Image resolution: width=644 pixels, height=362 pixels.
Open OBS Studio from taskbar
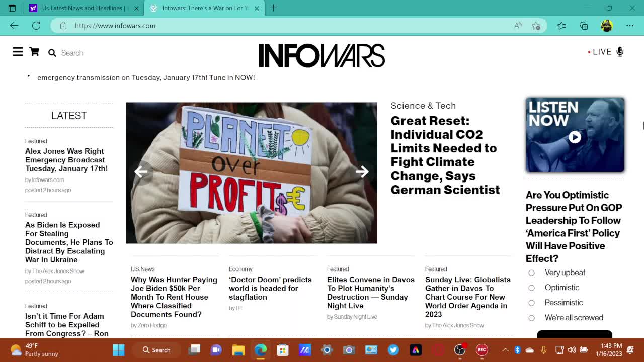(460, 350)
